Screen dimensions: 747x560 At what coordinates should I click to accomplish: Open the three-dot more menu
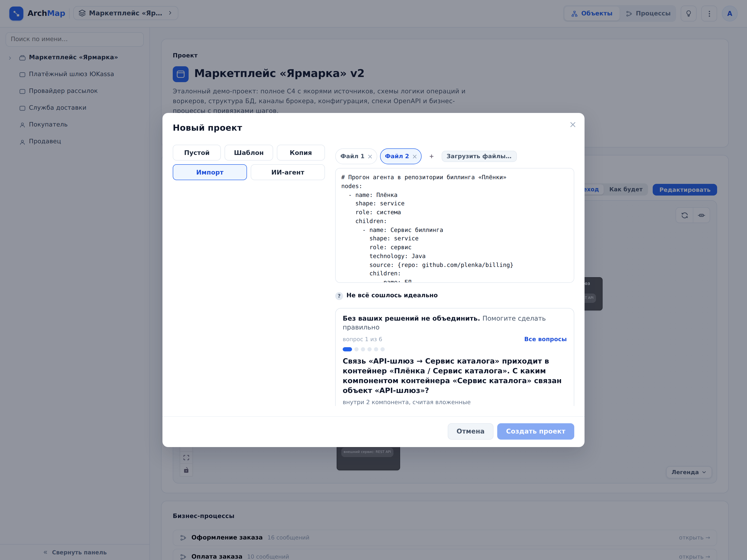point(709,14)
